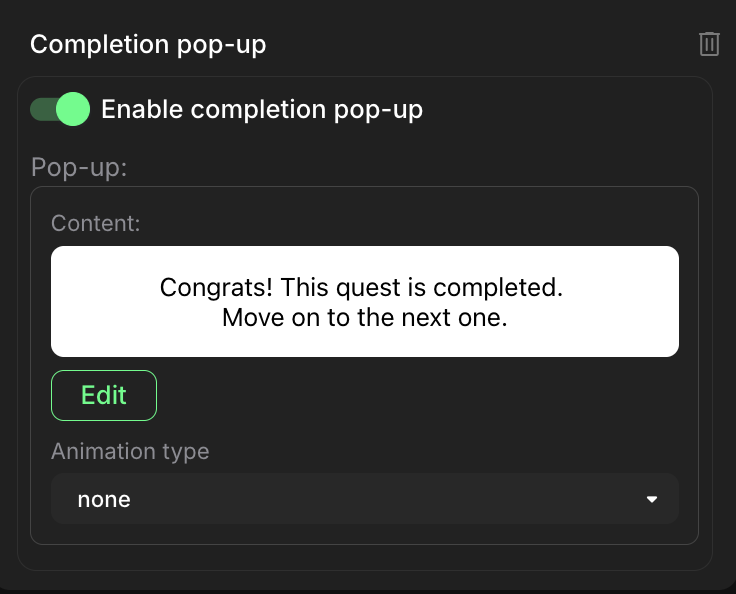Click the "Animation type" label
The height and width of the screenshot is (594, 736).
[130, 451]
